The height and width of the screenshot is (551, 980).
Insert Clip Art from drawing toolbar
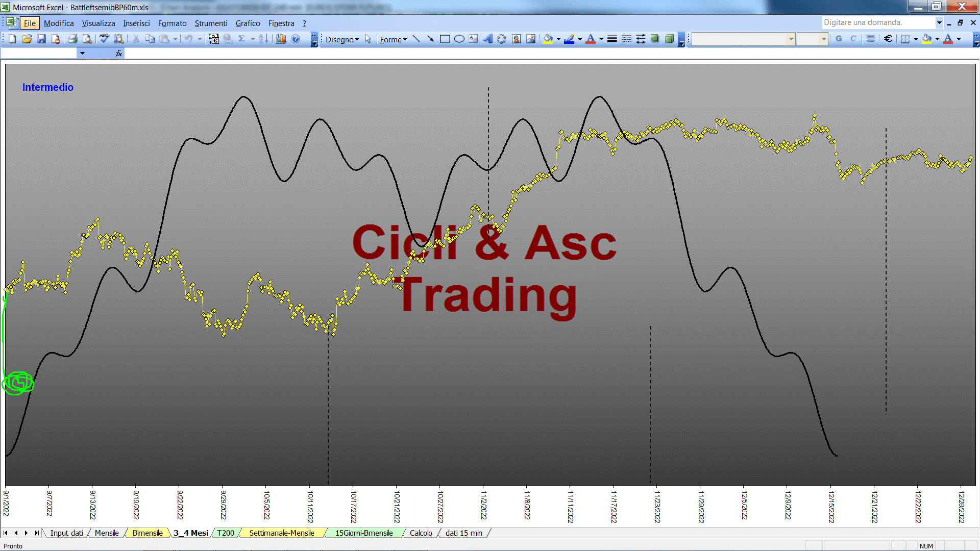(x=517, y=39)
